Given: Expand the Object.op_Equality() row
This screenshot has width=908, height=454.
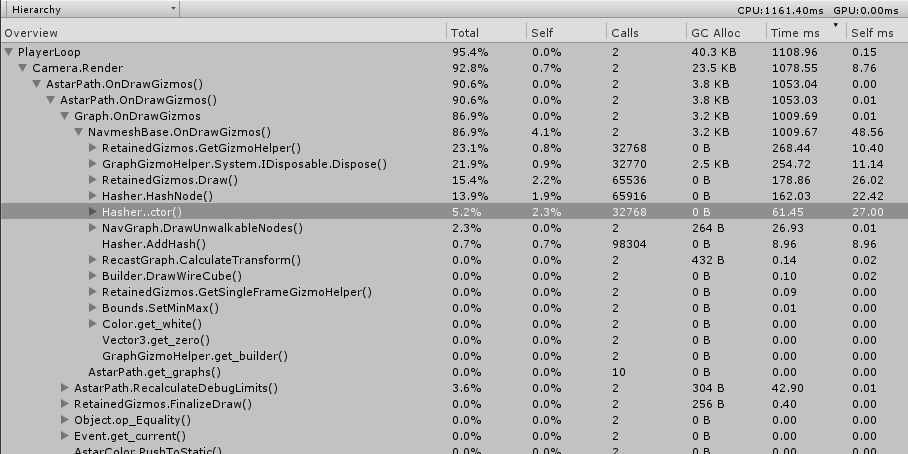Looking at the screenshot, I should [x=65, y=420].
